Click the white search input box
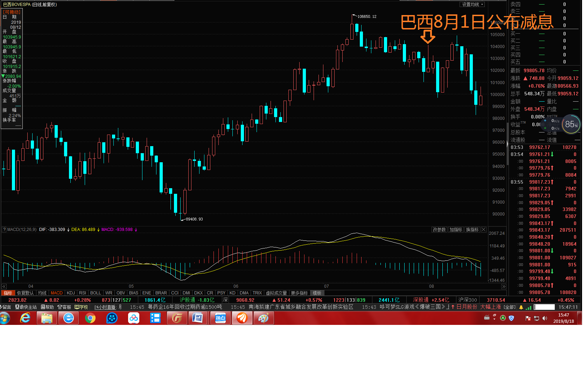This screenshot has width=588, height=368. (x=544, y=307)
